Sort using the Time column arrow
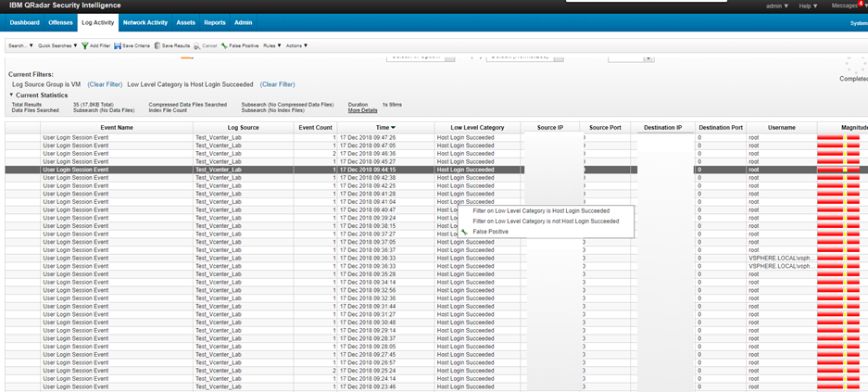The height and width of the screenshot is (392, 868). (393, 128)
